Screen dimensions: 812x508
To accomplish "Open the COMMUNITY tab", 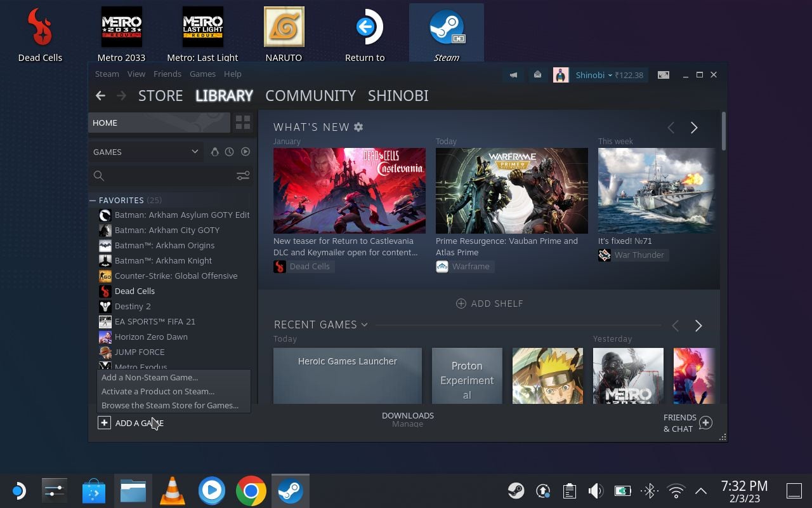I will click(x=310, y=95).
